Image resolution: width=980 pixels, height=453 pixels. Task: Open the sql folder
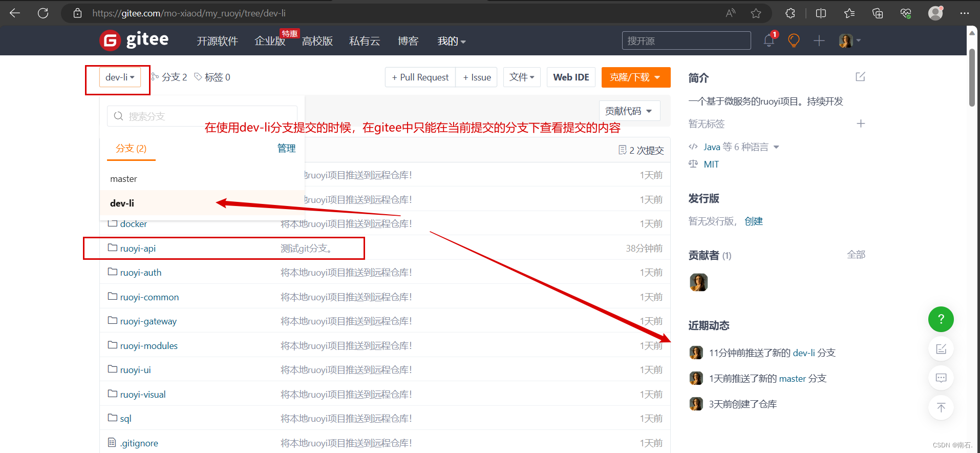pos(125,419)
